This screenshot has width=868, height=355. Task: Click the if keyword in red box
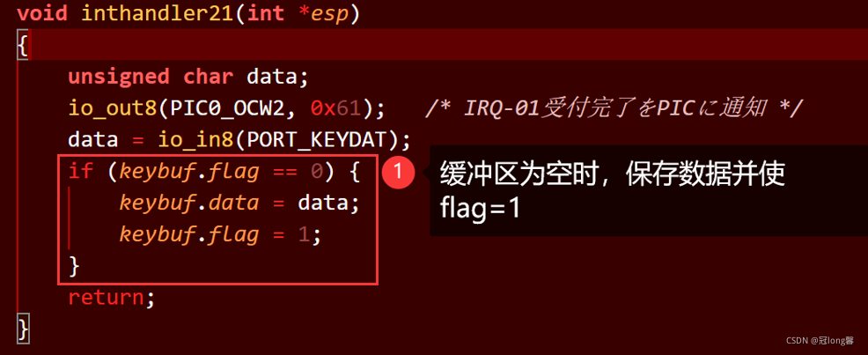point(80,173)
